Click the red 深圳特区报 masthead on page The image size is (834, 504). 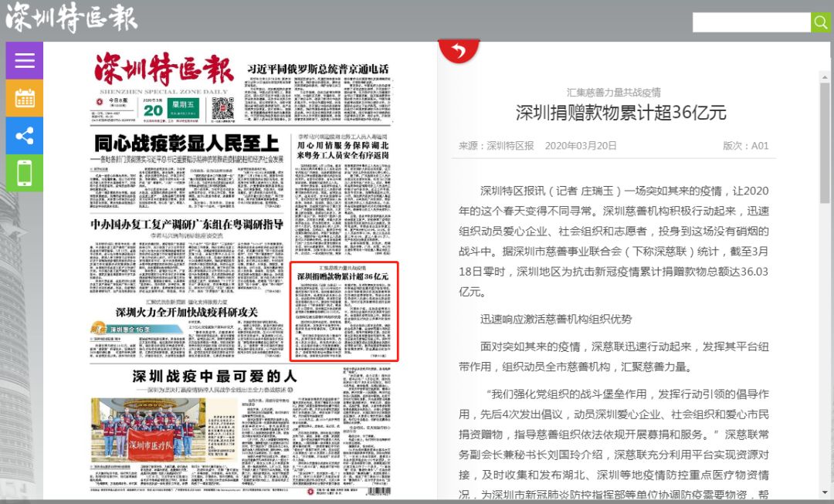pos(164,69)
